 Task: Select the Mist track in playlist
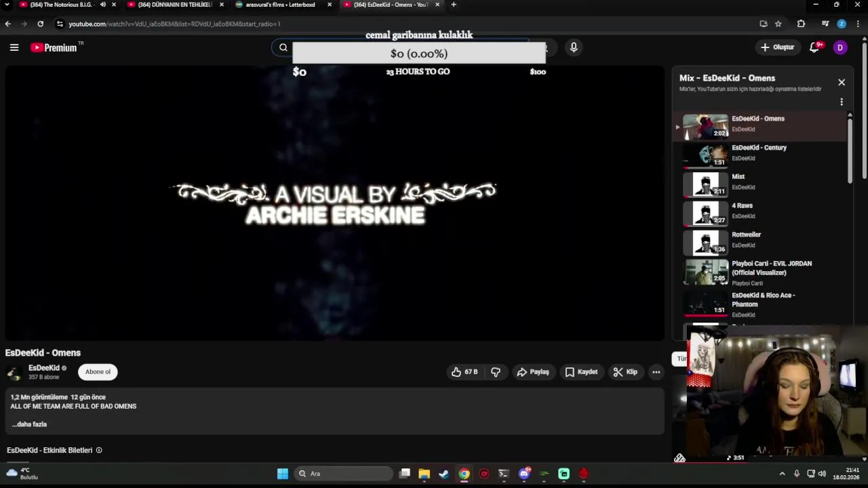click(x=759, y=184)
